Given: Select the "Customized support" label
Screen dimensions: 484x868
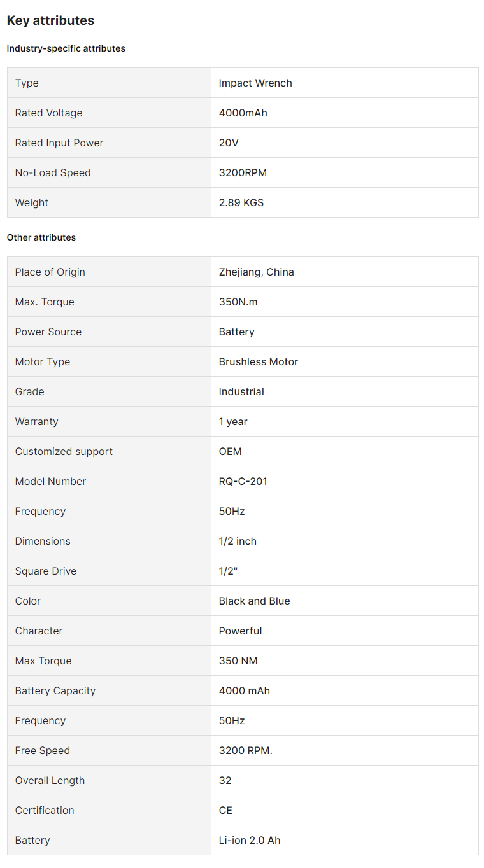Looking at the screenshot, I should [64, 452].
